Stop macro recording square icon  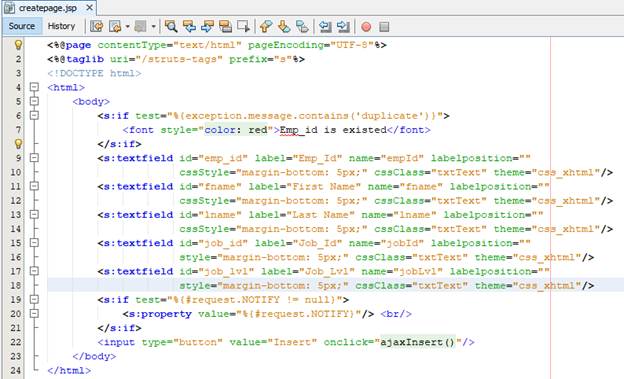pyautogui.click(x=384, y=27)
